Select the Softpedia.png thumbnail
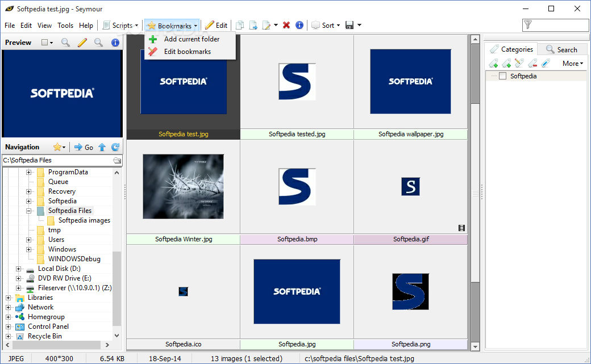This screenshot has height=364, width=591. [x=410, y=292]
